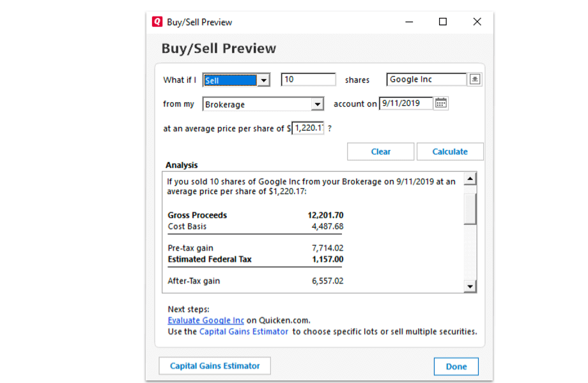Screen dimensions: 588x383
Task: Click the Buy/Sell Preview page heading
Action: click(x=219, y=49)
